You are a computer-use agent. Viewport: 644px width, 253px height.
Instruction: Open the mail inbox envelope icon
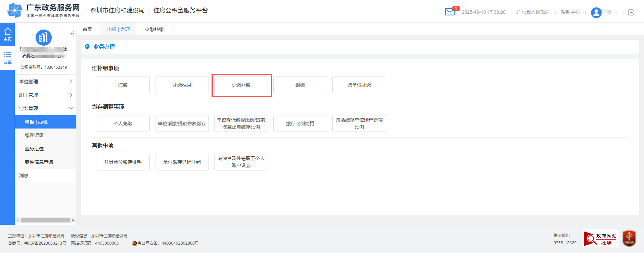pos(450,12)
